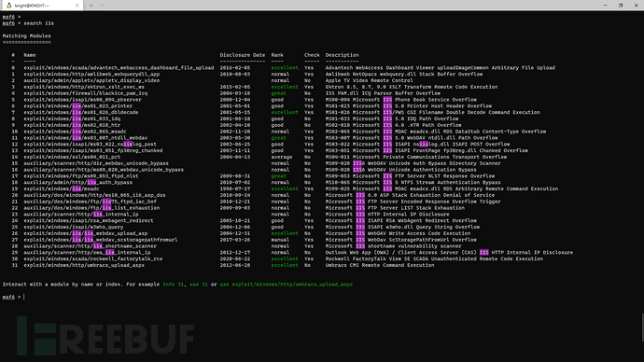644x362 pixels.
Task: Click the rockwell_factorytalk_rce module name
Action: tap(92, 258)
